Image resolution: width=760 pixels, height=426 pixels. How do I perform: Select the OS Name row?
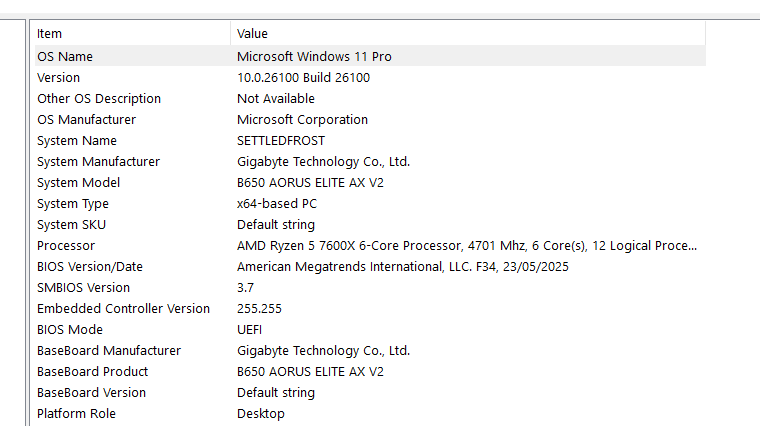pos(65,57)
